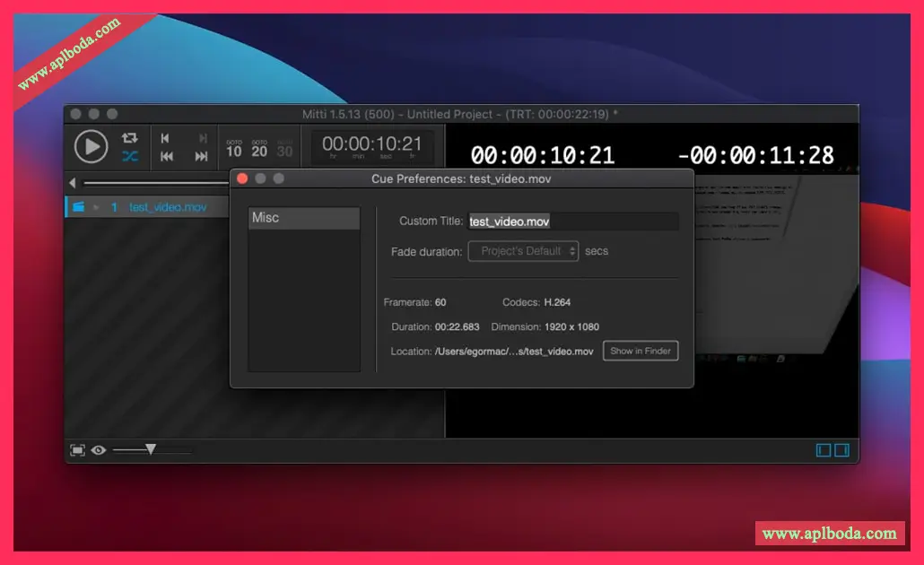Click the small play arrow on cue 1's row

pos(95,207)
